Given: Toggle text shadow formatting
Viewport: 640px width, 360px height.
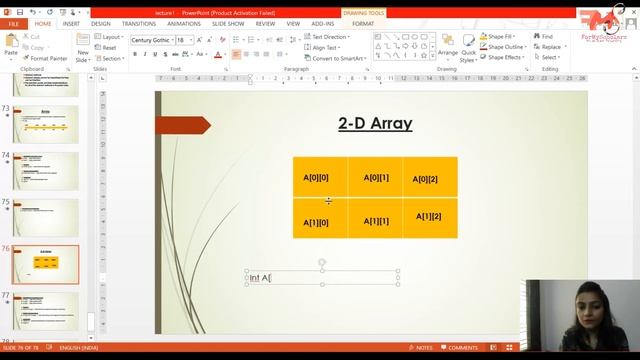Looking at the screenshot, I should click(x=165, y=54).
